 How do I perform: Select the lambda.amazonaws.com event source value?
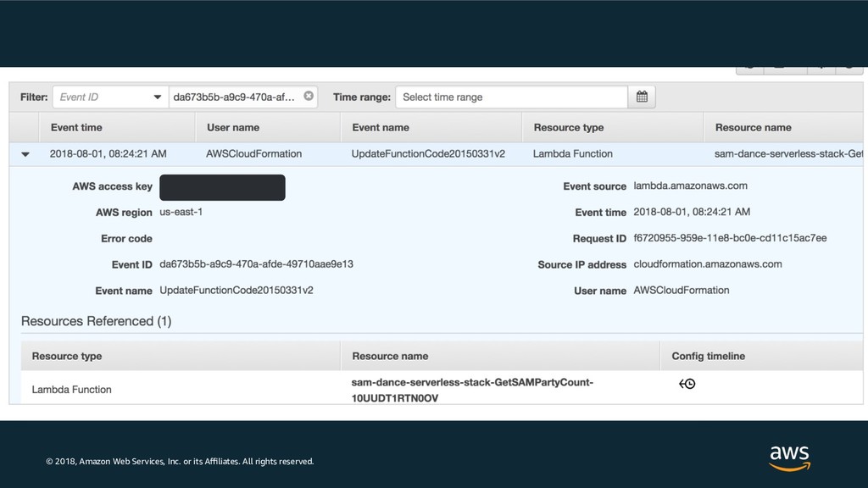(x=690, y=186)
